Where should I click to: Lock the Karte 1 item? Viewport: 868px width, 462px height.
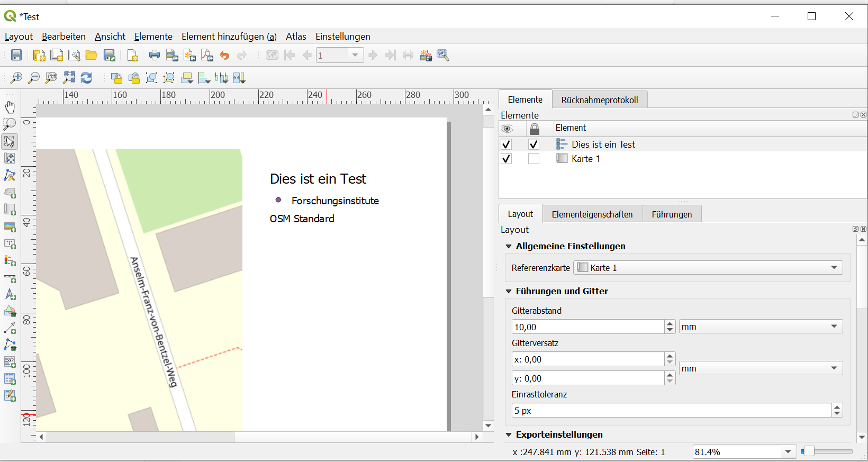click(534, 159)
